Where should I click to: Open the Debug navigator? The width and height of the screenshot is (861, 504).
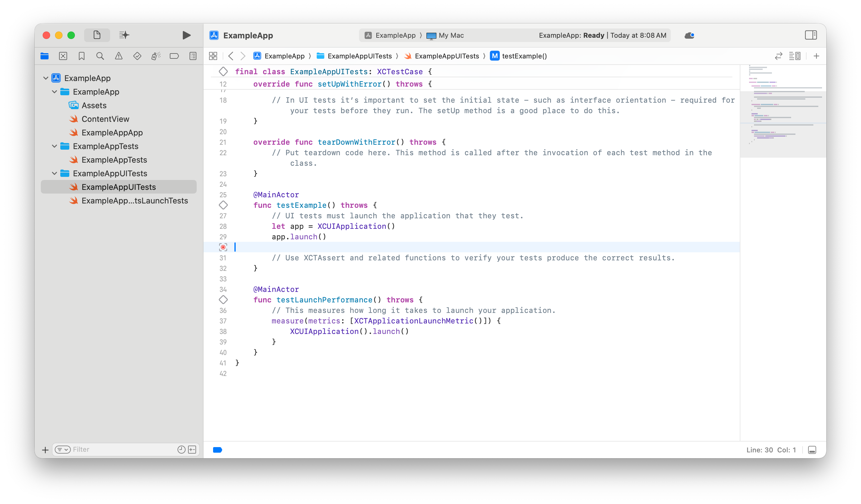tap(156, 56)
